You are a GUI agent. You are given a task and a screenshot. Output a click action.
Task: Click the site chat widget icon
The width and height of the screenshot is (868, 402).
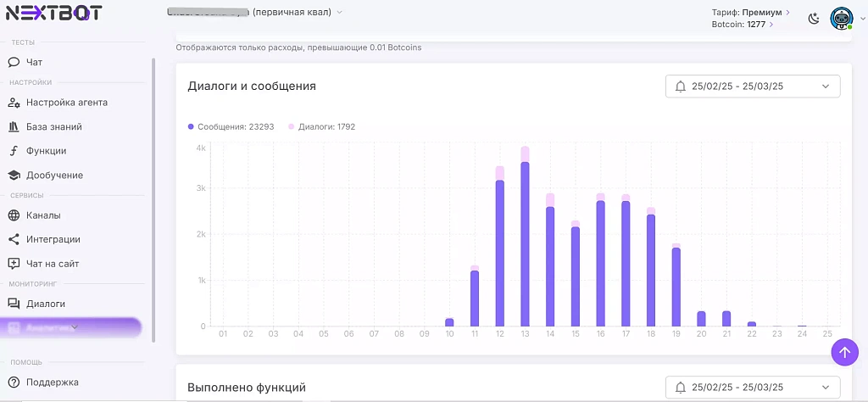14,264
